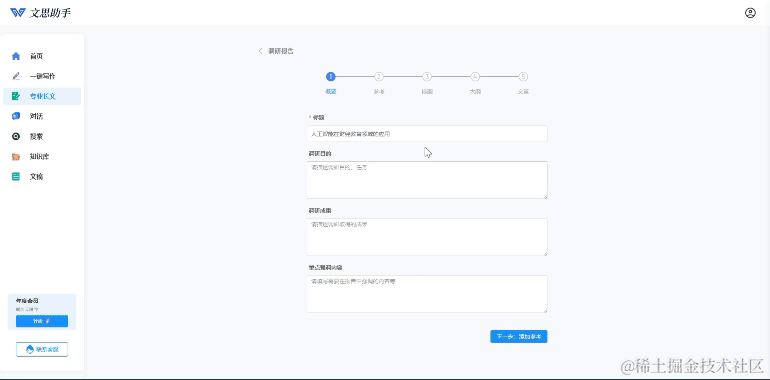Jump to step 5 文章 circle
This screenshot has width=770, height=380.
pos(523,77)
